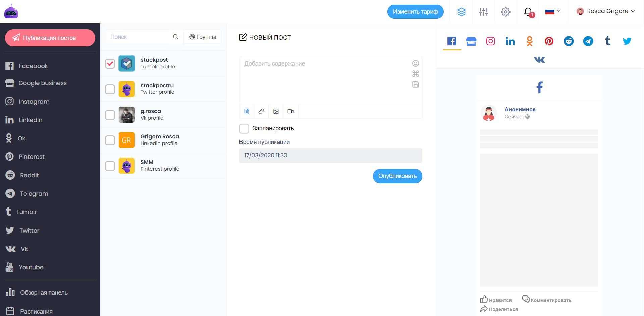The image size is (644, 316).
Task: Show Facebook preview tab icon
Action: (x=452, y=41)
